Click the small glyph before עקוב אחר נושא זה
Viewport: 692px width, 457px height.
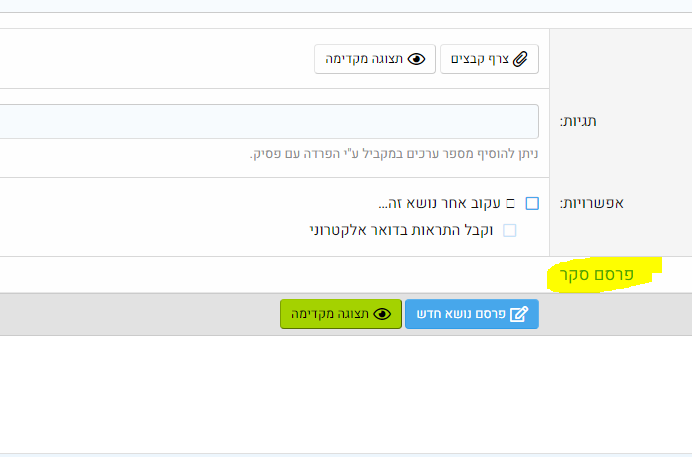pos(509,204)
